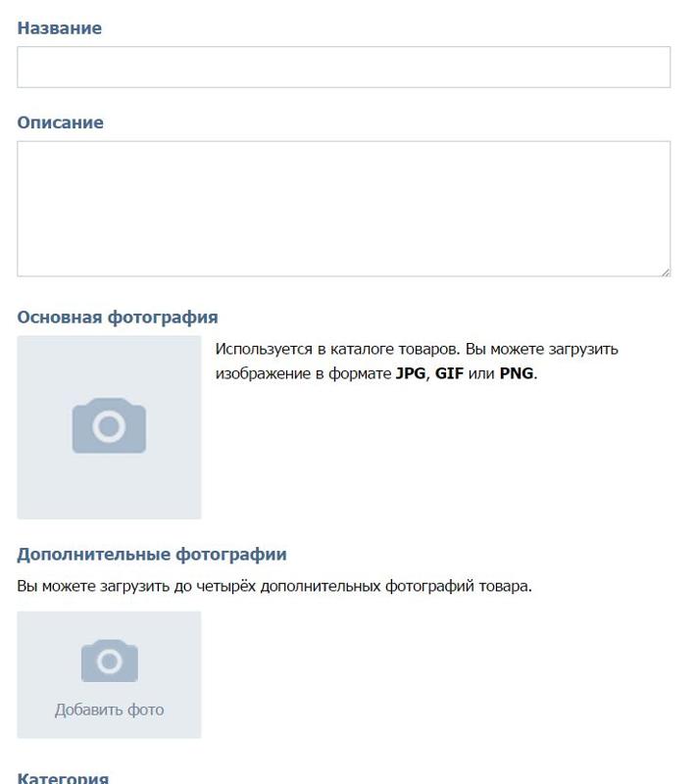
Task: Click the Категория heading
Action: click(63, 778)
